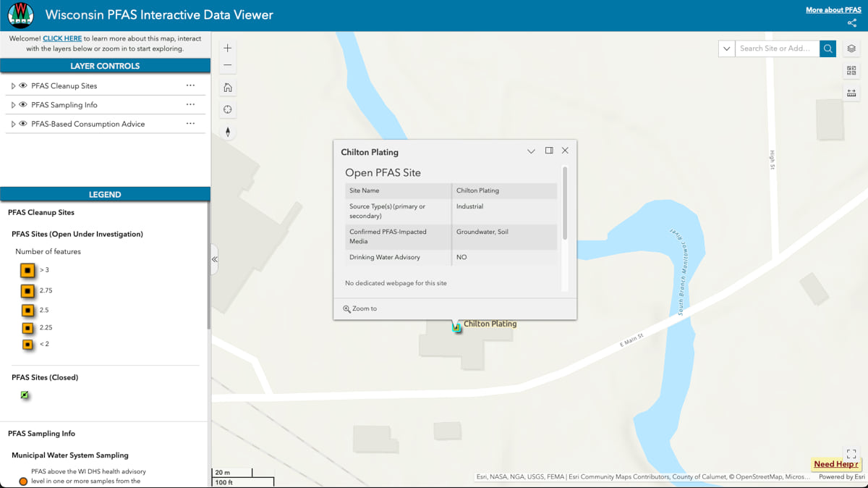Open options for PFAS-Based Consumption Advice

point(190,124)
